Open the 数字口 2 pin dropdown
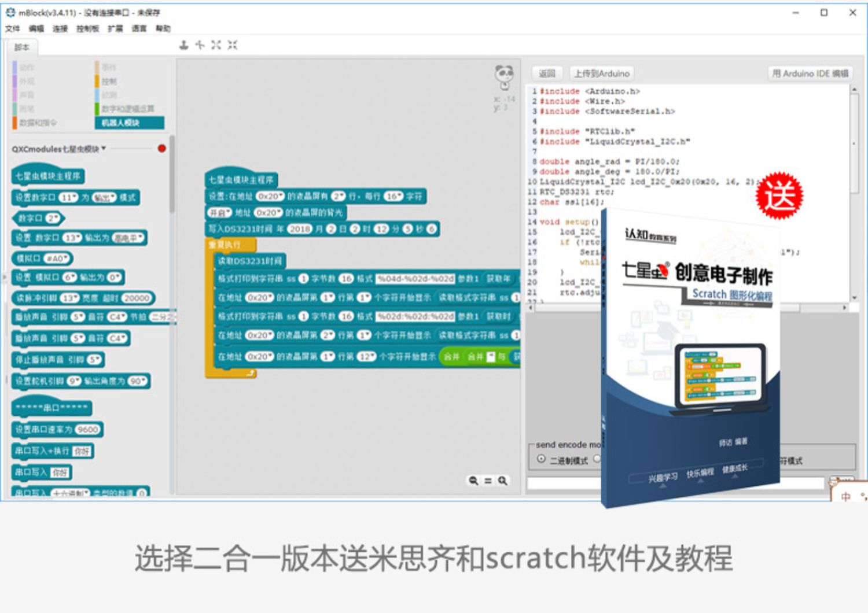 coord(53,219)
